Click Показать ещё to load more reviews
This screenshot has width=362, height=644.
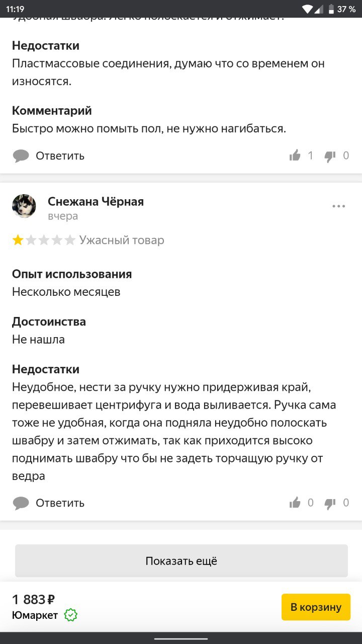181,561
